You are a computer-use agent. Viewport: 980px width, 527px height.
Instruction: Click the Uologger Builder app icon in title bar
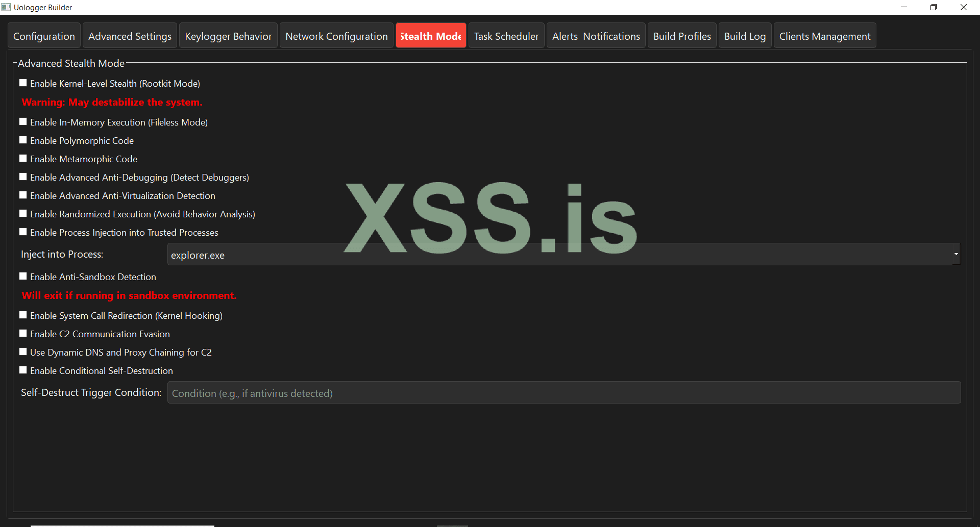tap(6, 7)
